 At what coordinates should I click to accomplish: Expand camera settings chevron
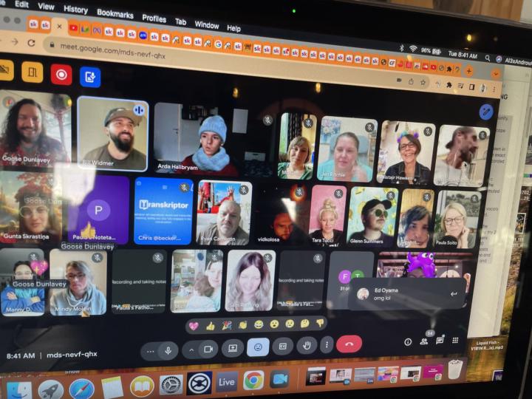click(191, 349)
